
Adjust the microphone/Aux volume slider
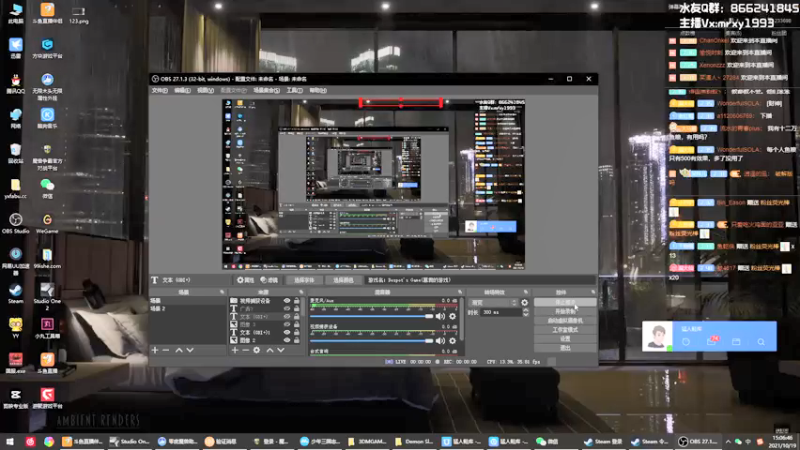click(x=371, y=316)
